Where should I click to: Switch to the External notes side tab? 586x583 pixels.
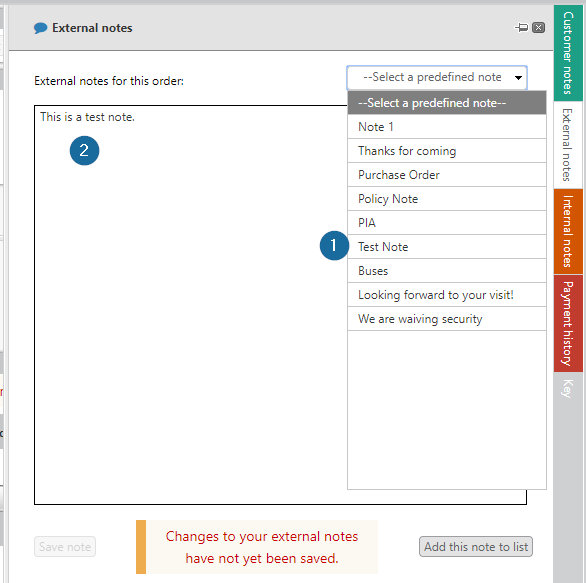(x=568, y=145)
